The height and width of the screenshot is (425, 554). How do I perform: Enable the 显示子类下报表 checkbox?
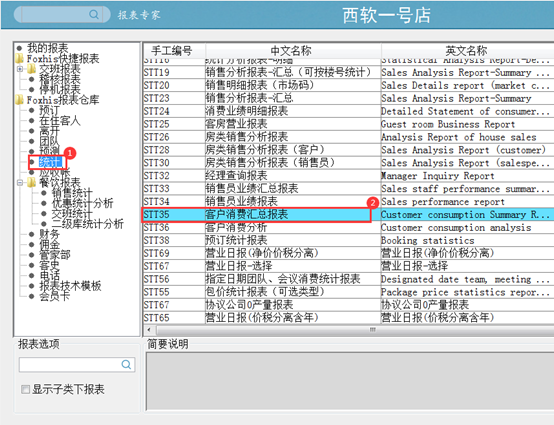click(25, 389)
